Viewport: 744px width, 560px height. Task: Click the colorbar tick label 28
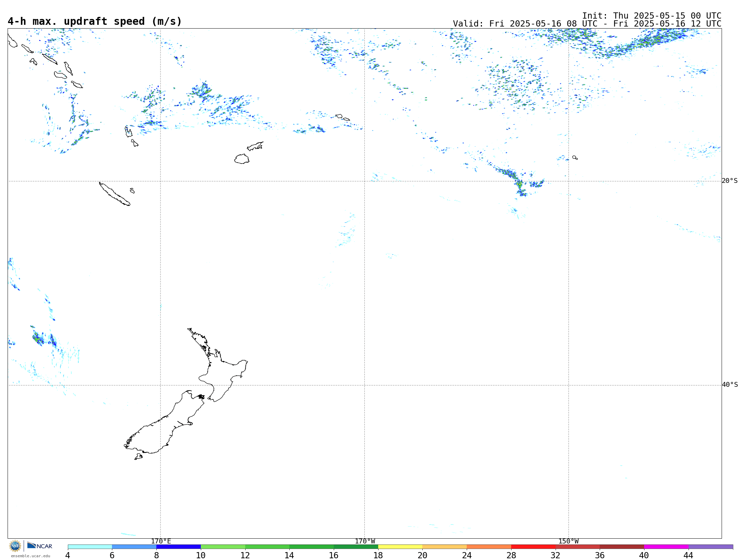point(511,555)
